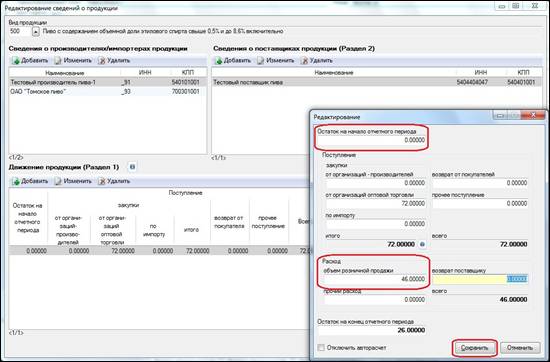Open the Вид продукции code dropdown arrow
The width and height of the screenshot is (550, 362).
tap(36, 31)
